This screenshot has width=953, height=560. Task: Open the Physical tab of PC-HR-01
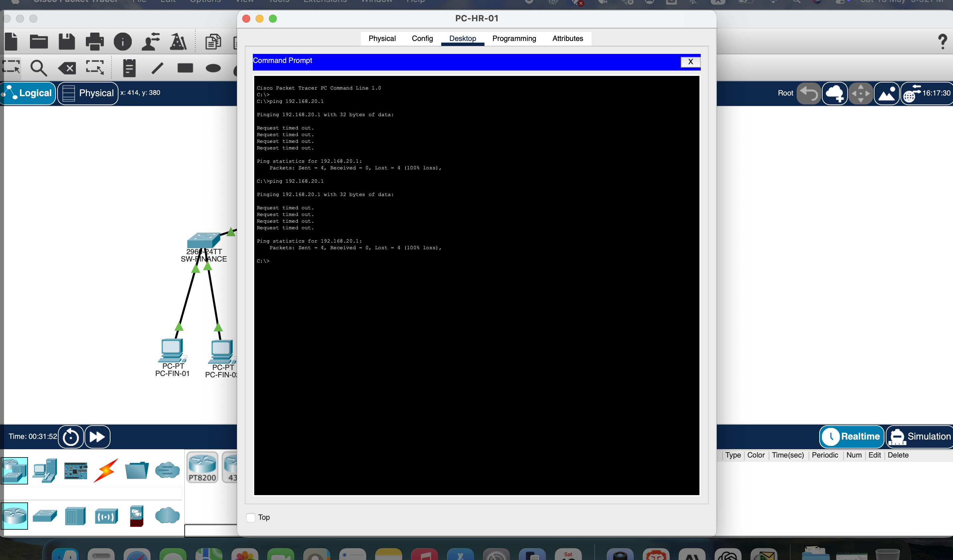tap(382, 39)
